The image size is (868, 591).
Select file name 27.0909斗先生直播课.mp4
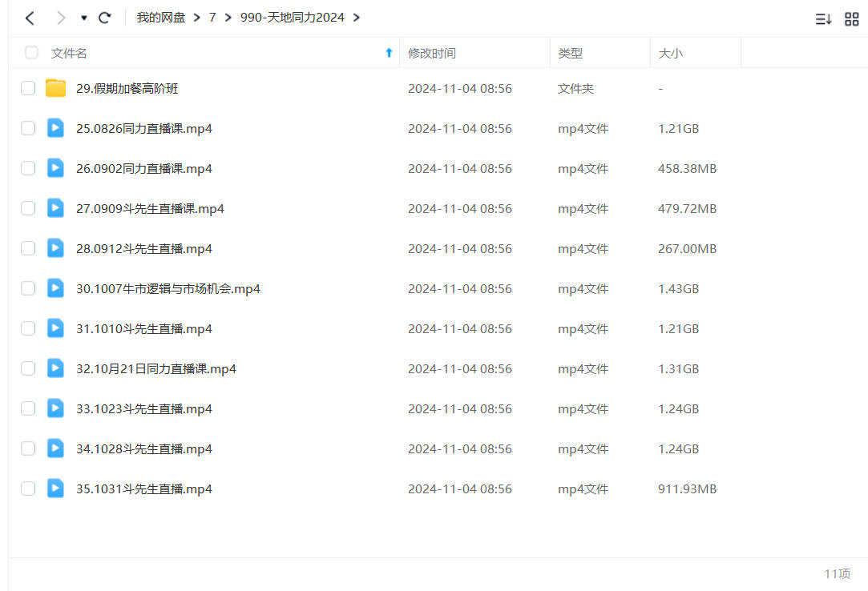tap(150, 209)
